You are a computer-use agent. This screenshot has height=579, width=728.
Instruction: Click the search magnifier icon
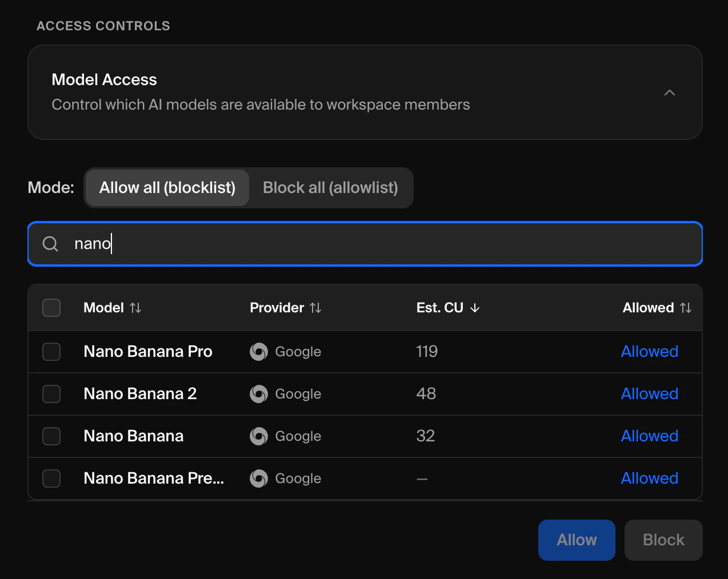click(x=50, y=244)
